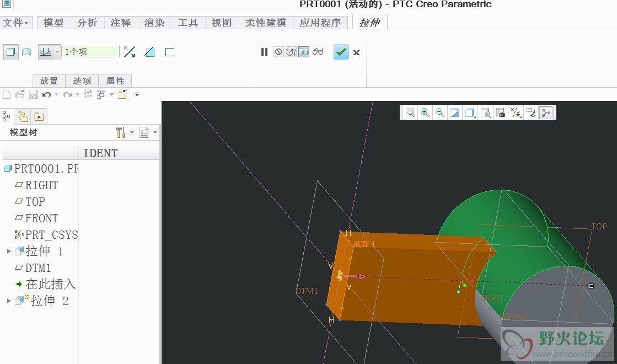Flip the extrude depth direction
The height and width of the screenshot is (364, 617).
[x=130, y=52]
